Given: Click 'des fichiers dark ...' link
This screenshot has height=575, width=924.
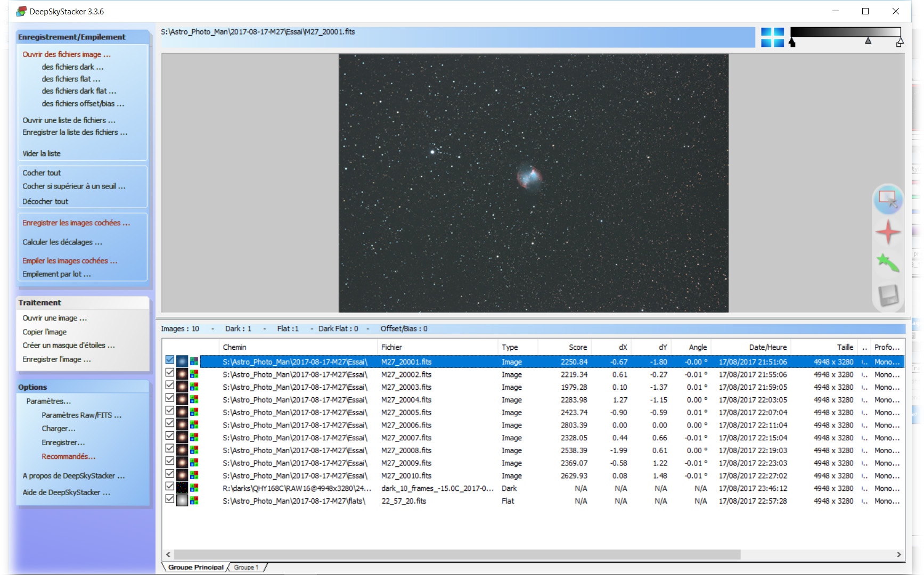Looking at the screenshot, I should tap(72, 67).
